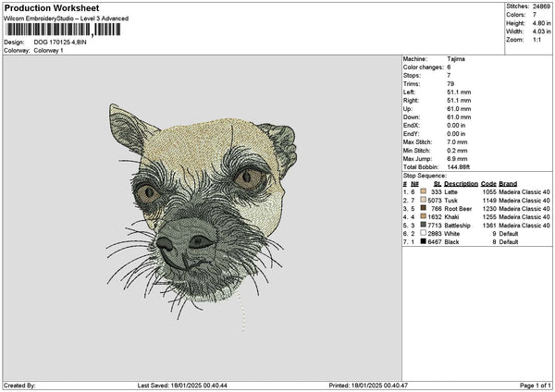Click the 'Description' column header
Screen dimensions: 555x392
[462, 184]
